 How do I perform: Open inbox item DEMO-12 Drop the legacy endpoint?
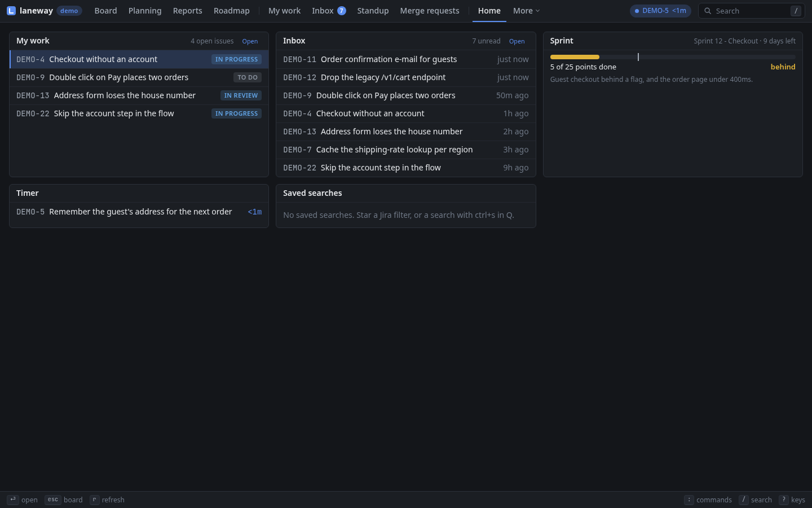[406, 77]
